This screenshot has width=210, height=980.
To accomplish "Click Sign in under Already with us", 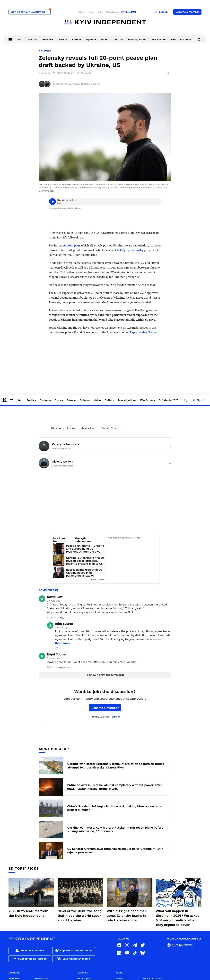I will tap(116, 717).
